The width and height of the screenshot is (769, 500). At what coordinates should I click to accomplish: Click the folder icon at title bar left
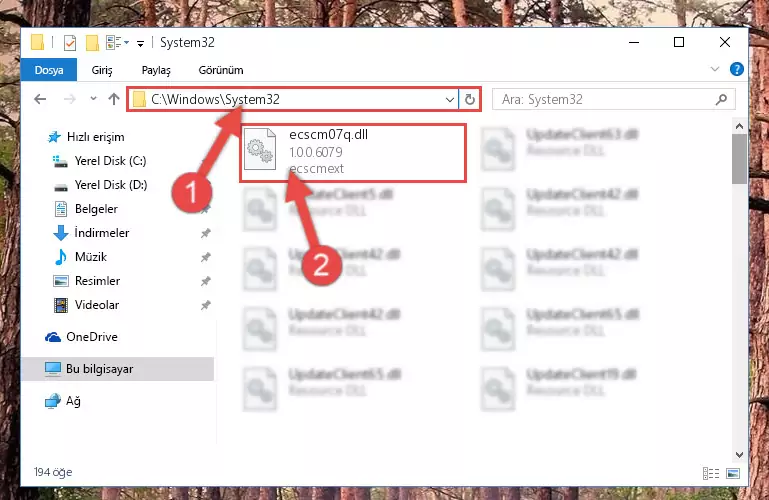pyautogui.click(x=37, y=43)
